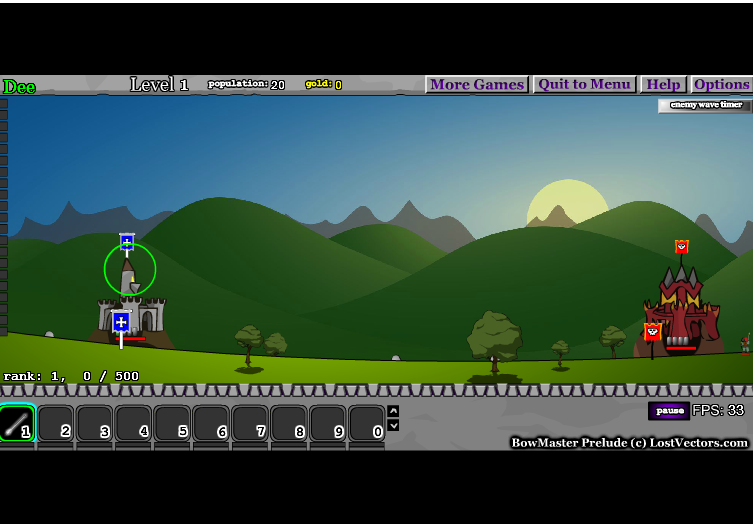
Task: Click the FPS: 33 readout
Action: click(718, 410)
